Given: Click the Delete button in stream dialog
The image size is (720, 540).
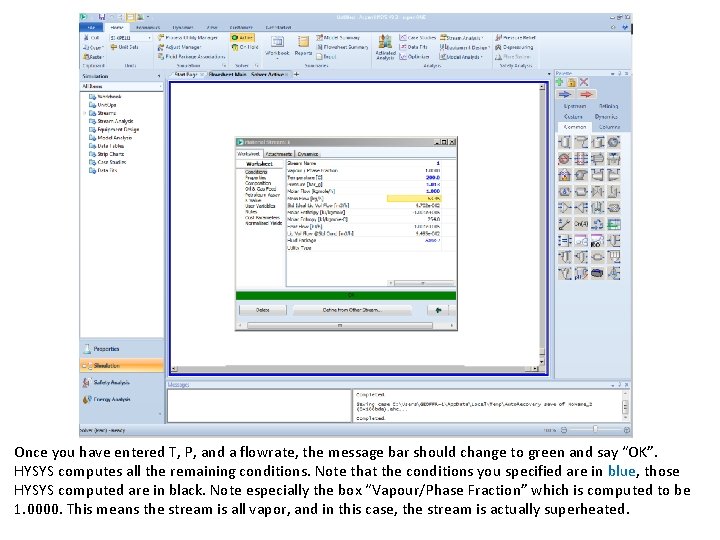Looking at the screenshot, I should click(x=262, y=310).
